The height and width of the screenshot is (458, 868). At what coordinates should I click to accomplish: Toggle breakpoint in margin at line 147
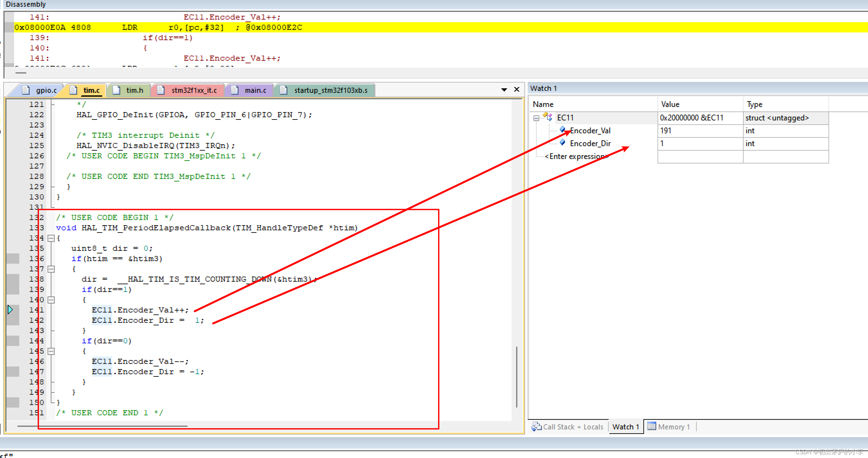pos(13,372)
